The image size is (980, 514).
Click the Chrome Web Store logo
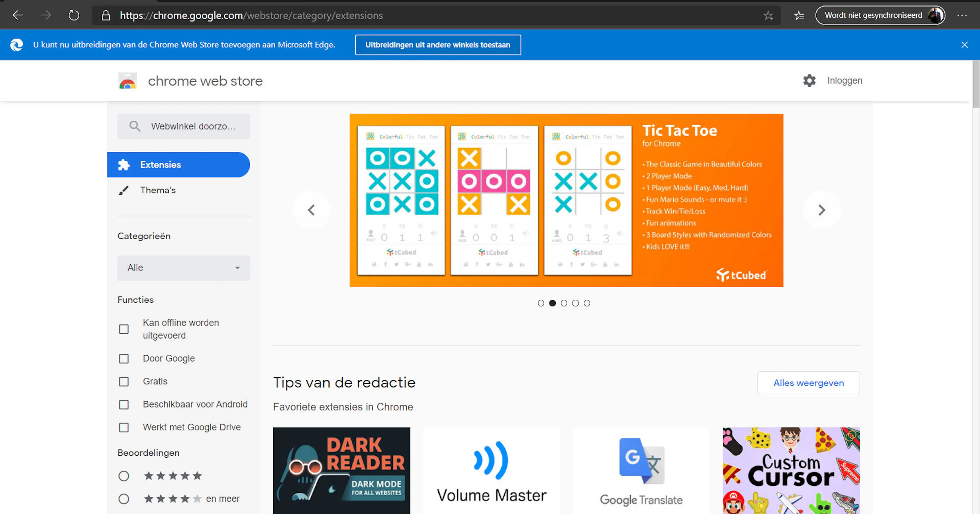pos(127,81)
